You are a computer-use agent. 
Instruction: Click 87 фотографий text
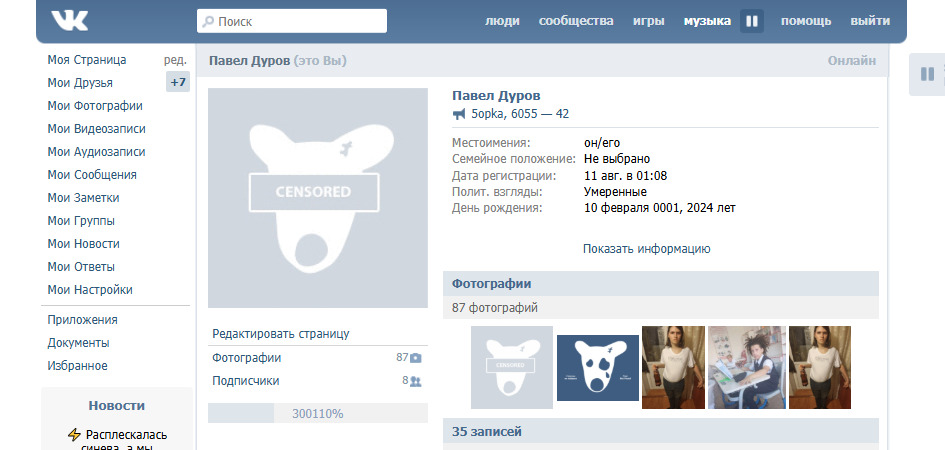pos(495,308)
